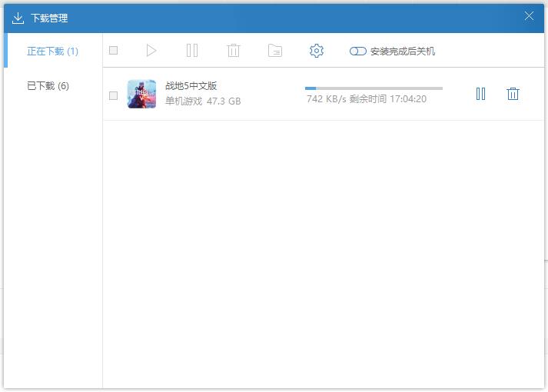Image resolution: width=548 pixels, height=392 pixels.
Task: Check the box for 战地5中文版
Action: (x=113, y=96)
